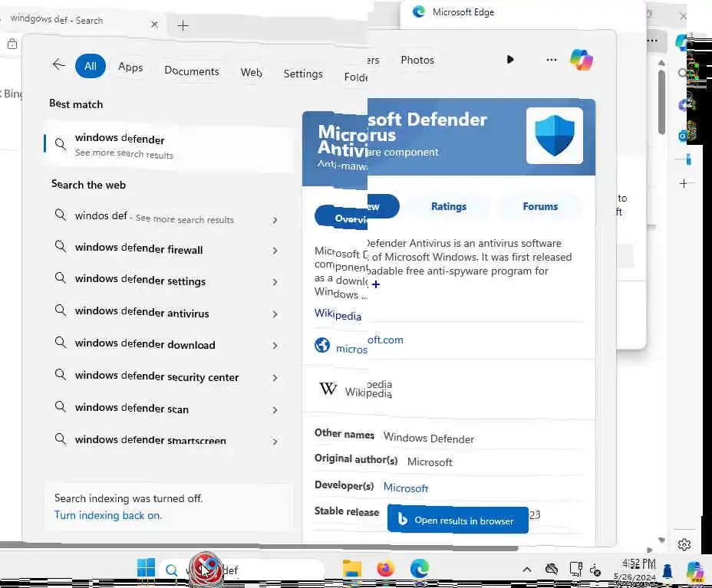Expand windows defender scan suggestion arrow
Screen dimensions: 712x588
pos(275,410)
